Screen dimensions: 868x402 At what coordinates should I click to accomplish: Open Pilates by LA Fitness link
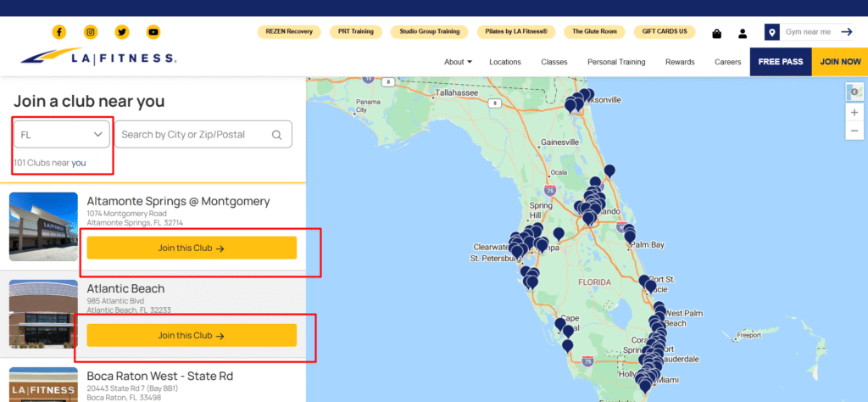coord(516,31)
